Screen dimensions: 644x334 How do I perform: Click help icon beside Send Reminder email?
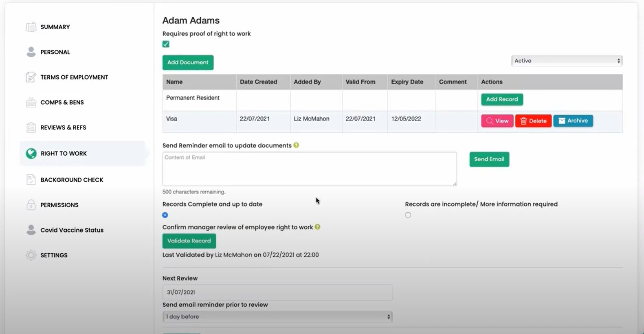point(296,145)
